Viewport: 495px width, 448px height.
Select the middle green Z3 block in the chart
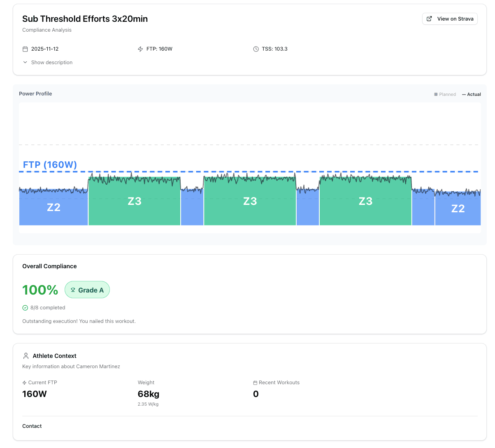249,200
